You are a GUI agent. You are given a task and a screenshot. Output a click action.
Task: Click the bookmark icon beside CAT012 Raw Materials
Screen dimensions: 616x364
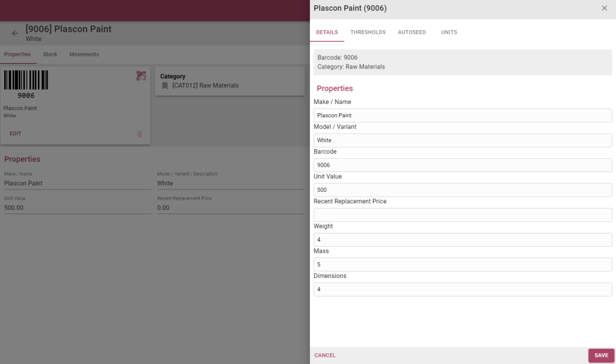[x=165, y=85]
